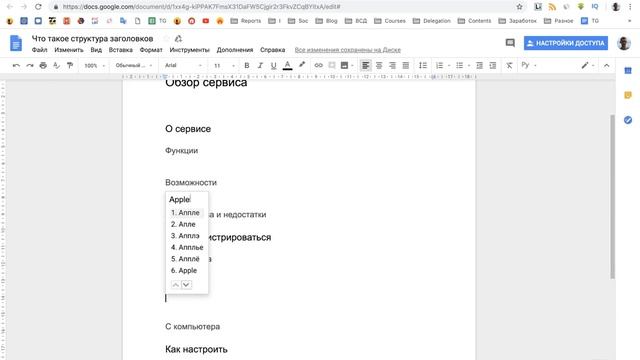Screen dimensions: 640x360
Task: Print the document
Action: (x=43, y=65)
